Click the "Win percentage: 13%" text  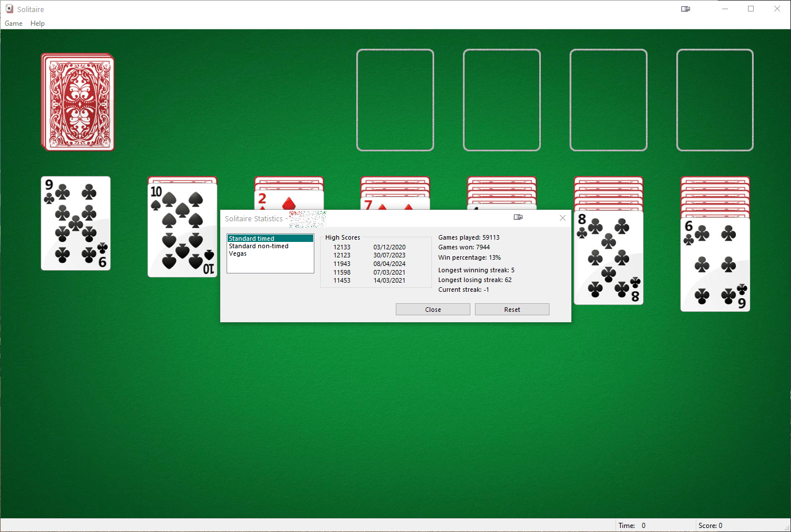pyautogui.click(x=469, y=257)
